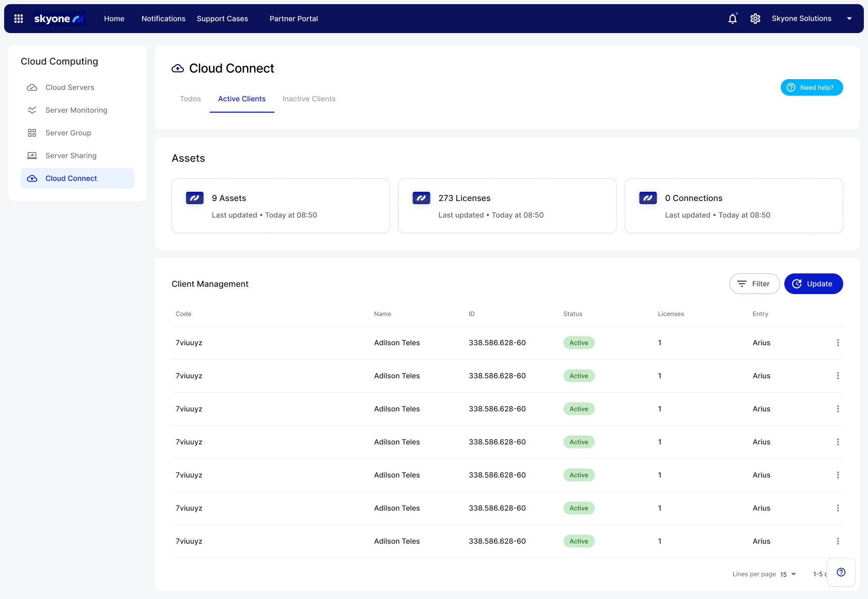This screenshot has width=868, height=599.
Task: Click the Skyone logo
Action: (59, 19)
